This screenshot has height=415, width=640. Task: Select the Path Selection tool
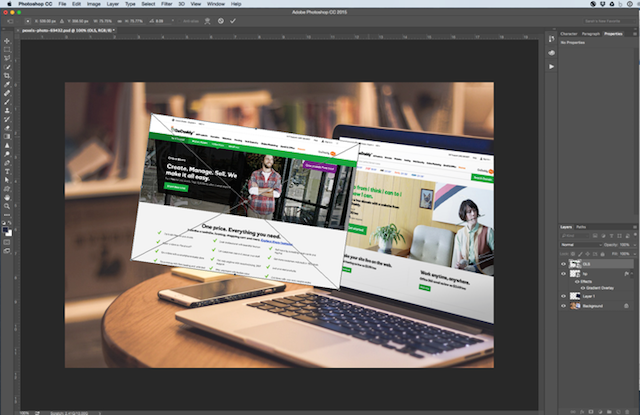7,180
